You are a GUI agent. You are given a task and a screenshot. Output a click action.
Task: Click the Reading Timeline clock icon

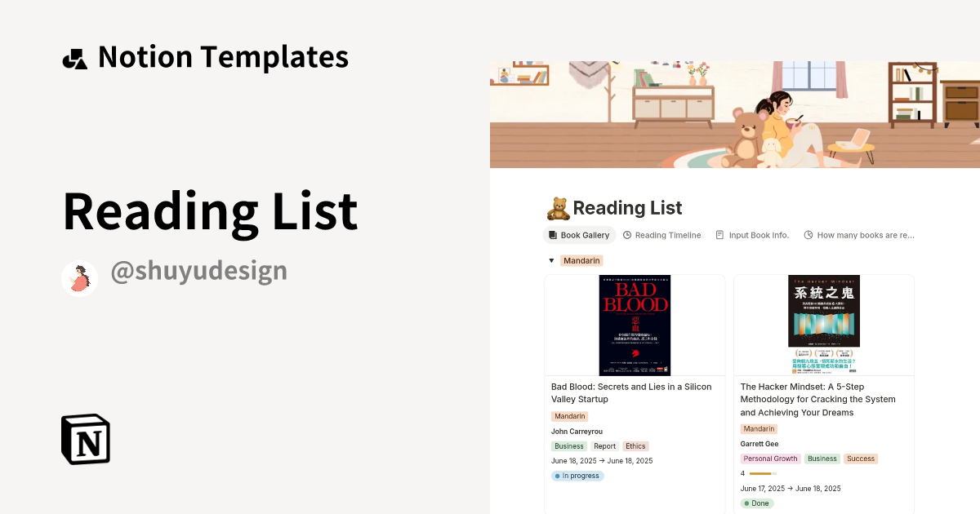coord(626,235)
